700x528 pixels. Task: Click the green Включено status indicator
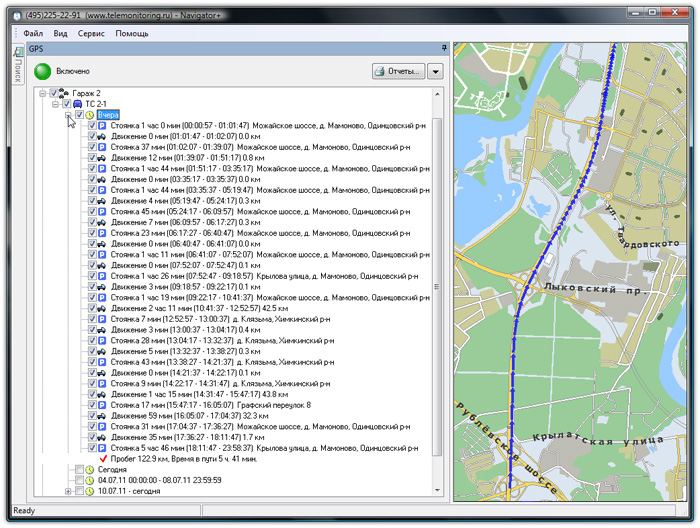(43, 71)
